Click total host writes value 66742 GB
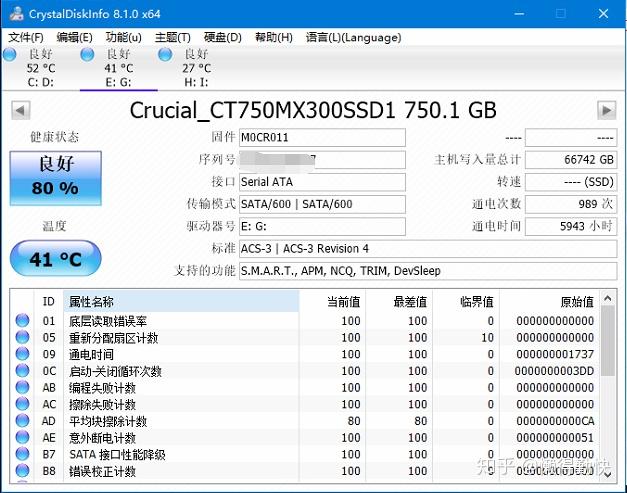 tap(571, 160)
